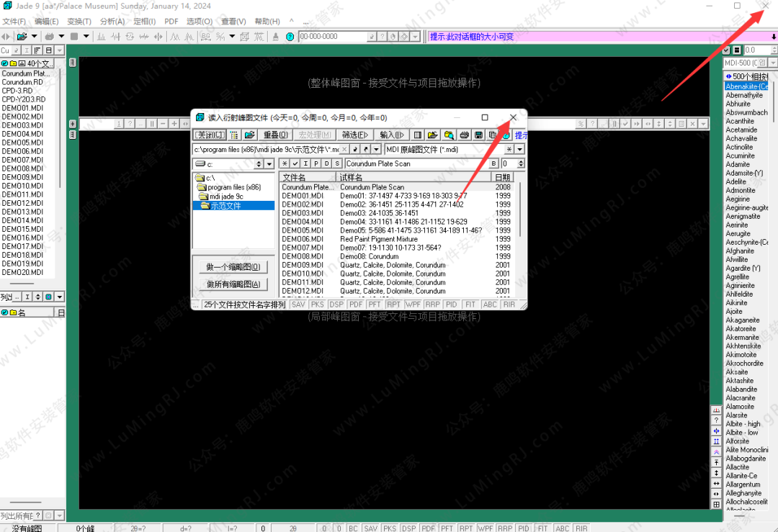Click the 重叠(O) button

coord(275,135)
